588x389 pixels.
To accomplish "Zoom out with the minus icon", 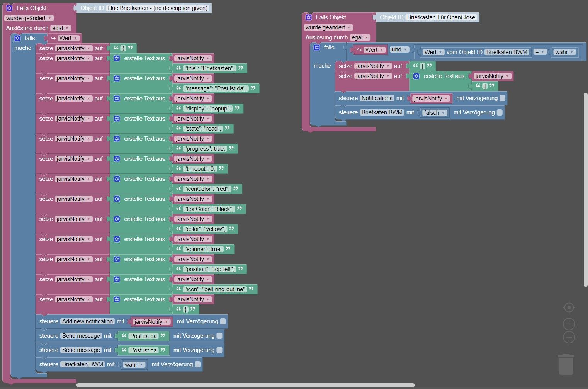I will click(x=569, y=337).
